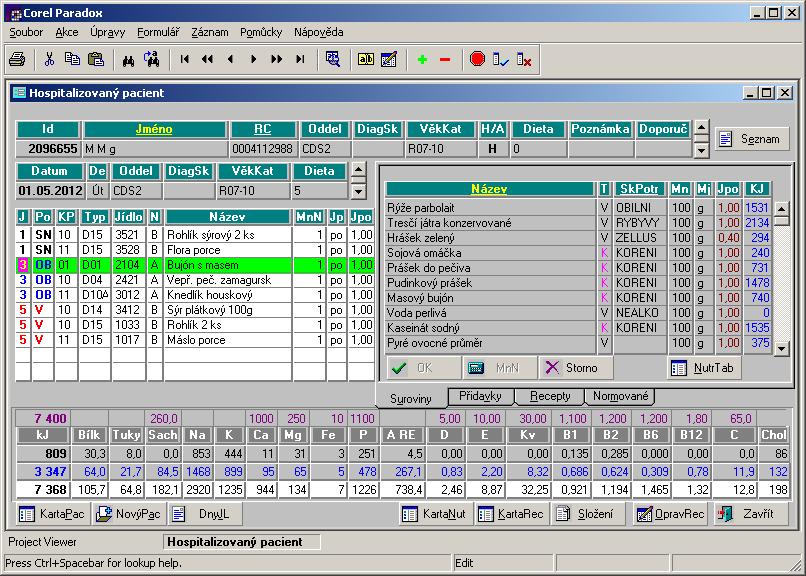Click the Filter icon in toolbar

[x=333, y=60]
